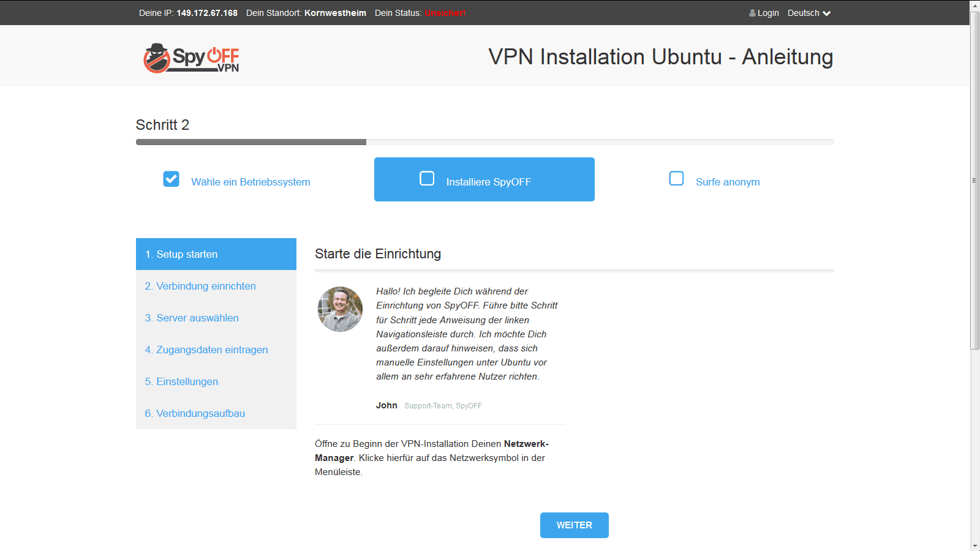This screenshot has height=551, width=980.
Task: Click the 'Schritt 2' heading
Action: 162,125
